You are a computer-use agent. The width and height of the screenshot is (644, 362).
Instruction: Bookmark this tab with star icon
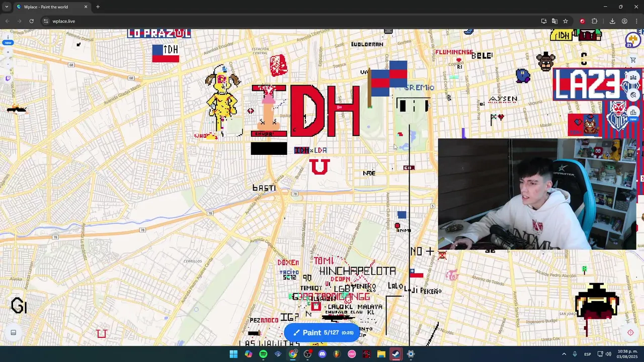pos(566,21)
